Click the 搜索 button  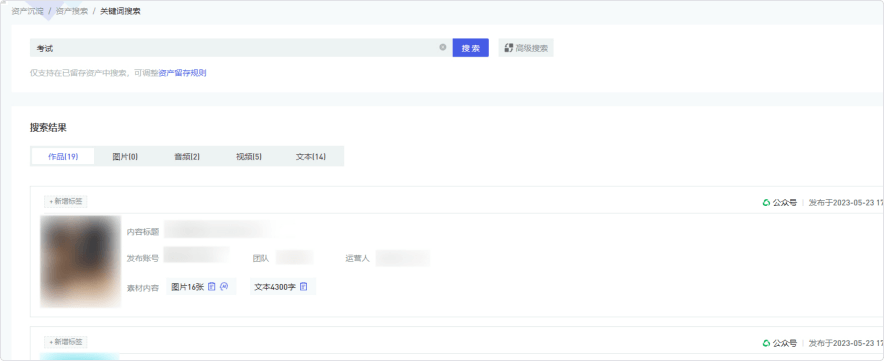coord(470,48)
